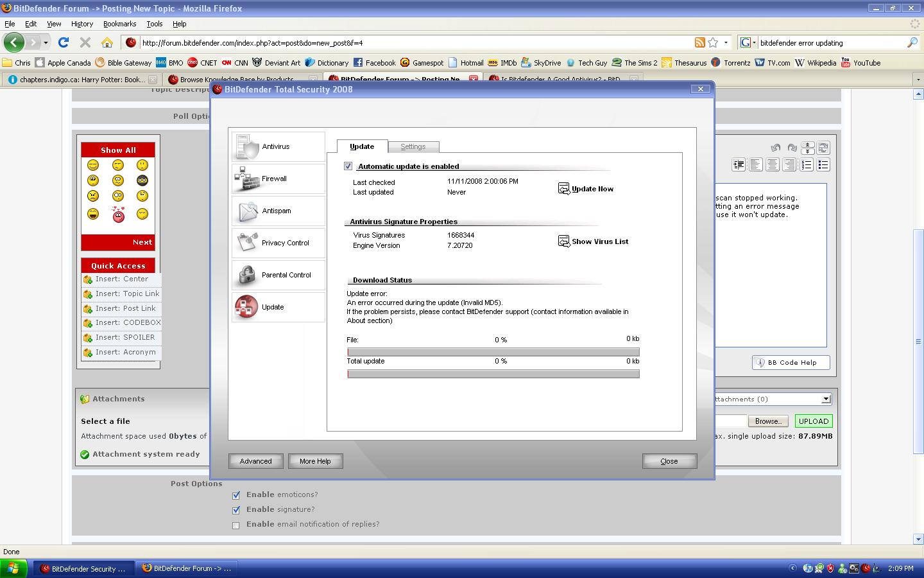Click the indent icon in forum editor

coord(739,165)
